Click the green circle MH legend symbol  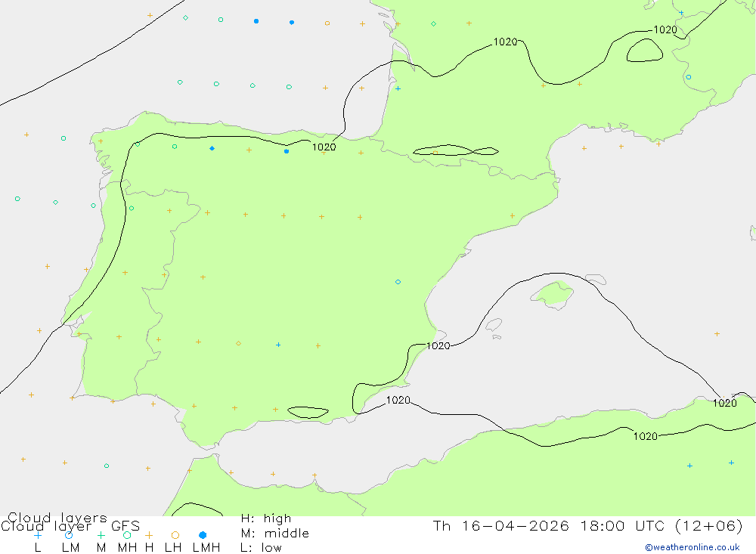127,535
